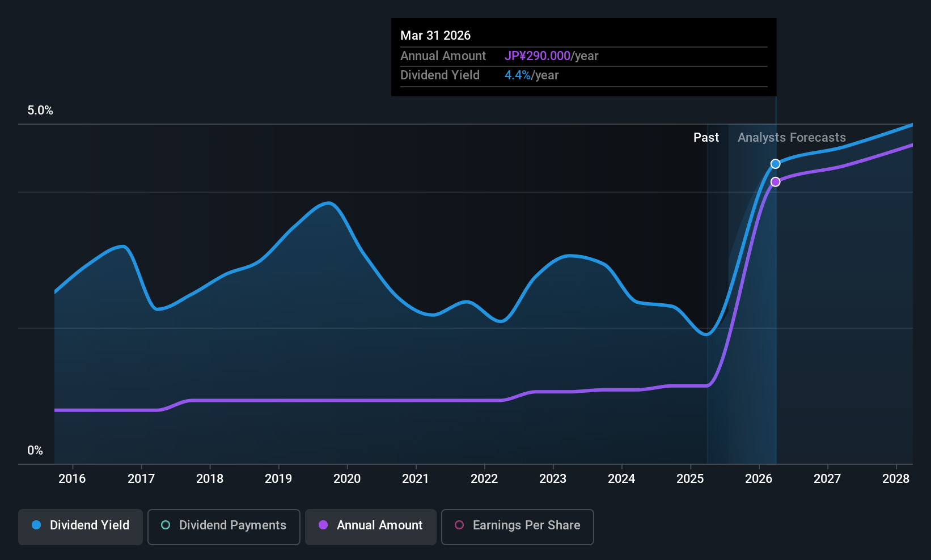Select the purple annual amount data point

[776, 182]
